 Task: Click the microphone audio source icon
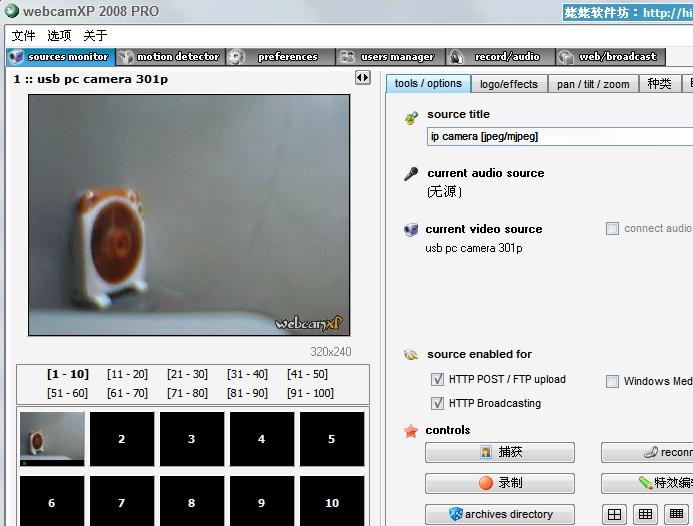click(x=411, y=174)
